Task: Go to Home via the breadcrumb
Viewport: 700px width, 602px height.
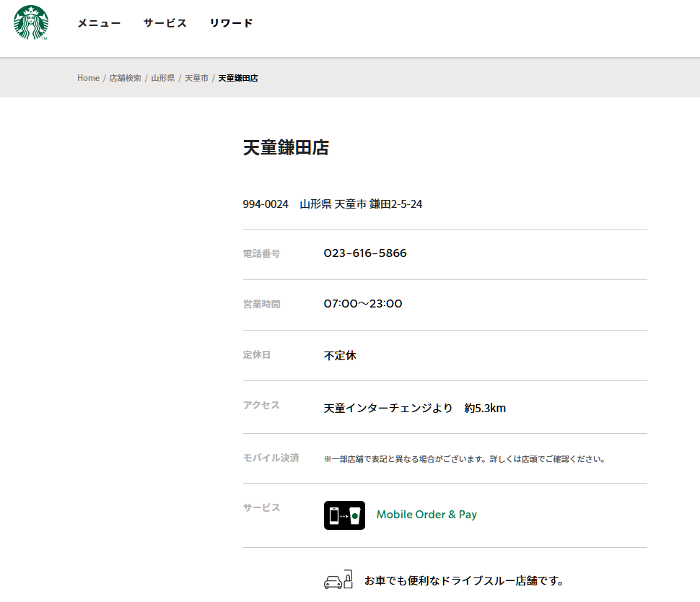Action: click(88, 78)
